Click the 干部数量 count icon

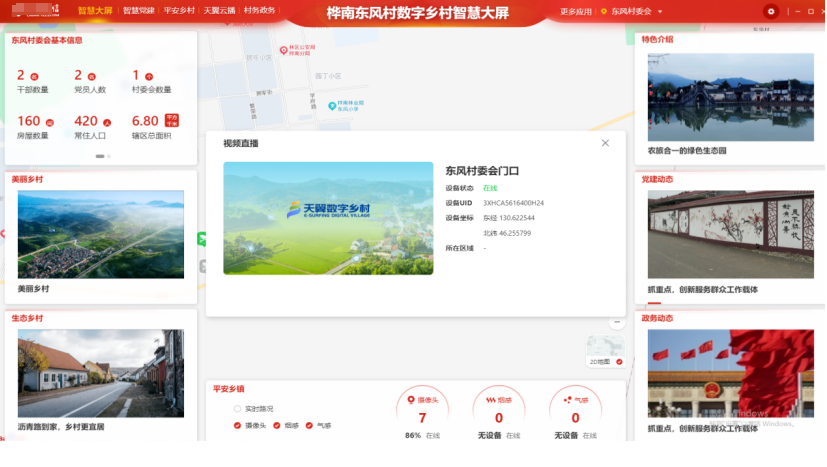pyautogui.click(x=34, y=77)
